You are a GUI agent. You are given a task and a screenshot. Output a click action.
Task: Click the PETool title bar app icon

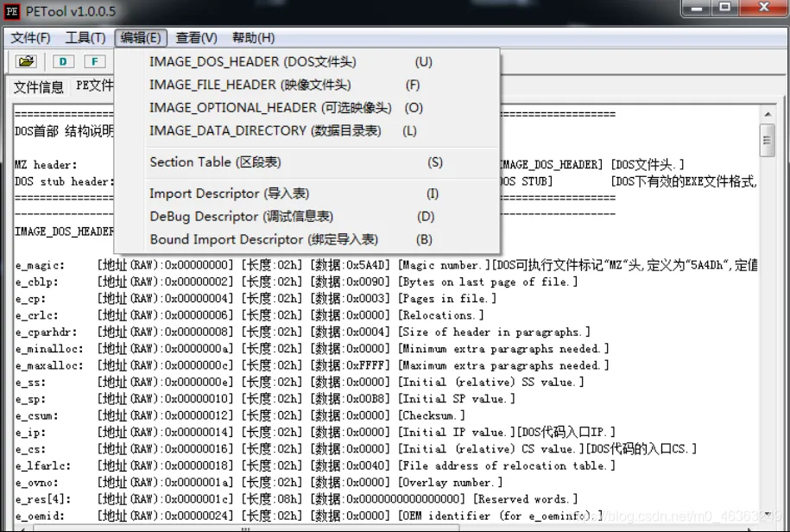coord(12,11)
